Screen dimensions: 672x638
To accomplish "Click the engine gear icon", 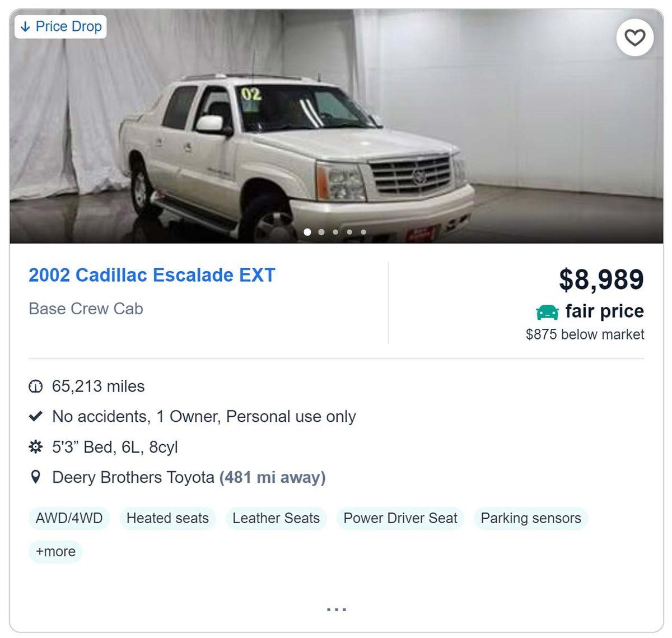I will coord(35,447).
